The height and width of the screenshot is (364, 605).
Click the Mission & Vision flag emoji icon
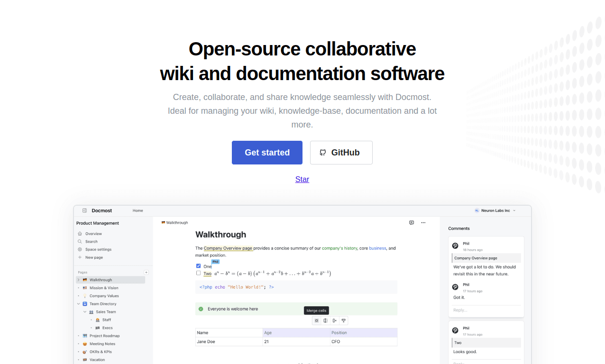[85, 288]
